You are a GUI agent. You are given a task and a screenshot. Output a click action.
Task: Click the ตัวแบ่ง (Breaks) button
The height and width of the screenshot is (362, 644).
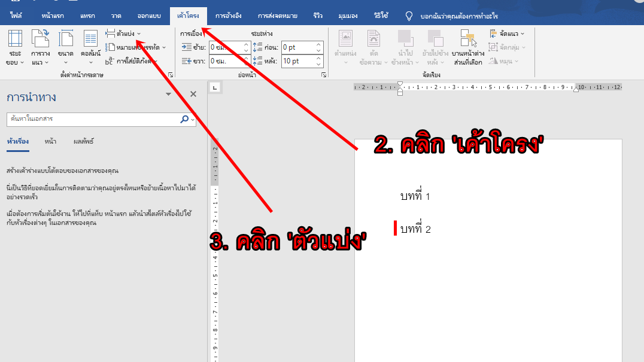pos(123,34)
